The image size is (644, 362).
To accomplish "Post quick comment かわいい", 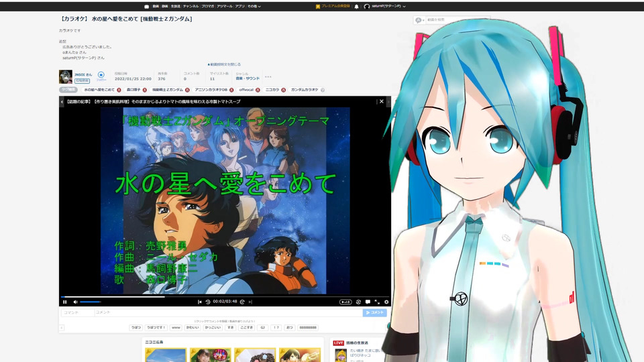I will click(x=193, y=328).
